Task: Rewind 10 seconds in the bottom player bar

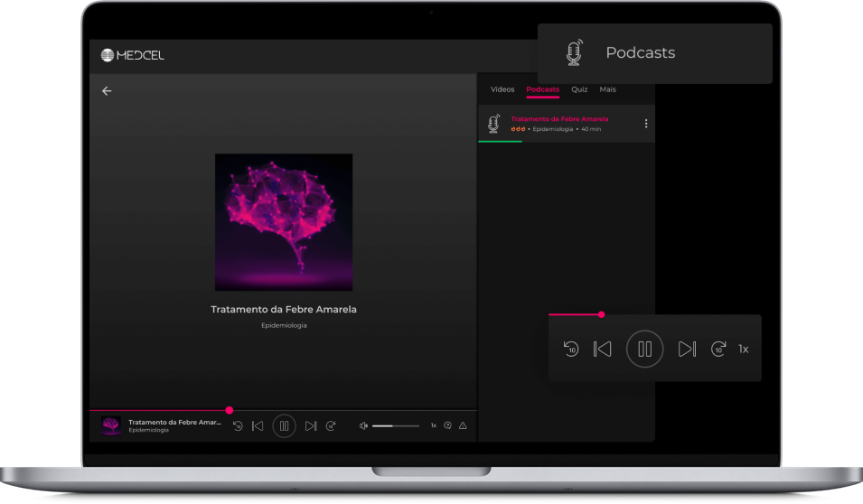Action: [238, 425]
